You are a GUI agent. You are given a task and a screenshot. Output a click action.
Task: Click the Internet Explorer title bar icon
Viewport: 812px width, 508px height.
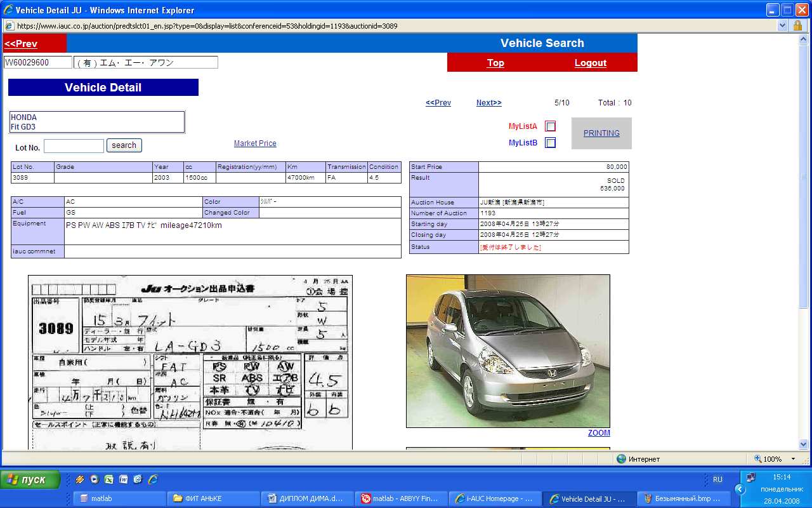tap(8, 10)
